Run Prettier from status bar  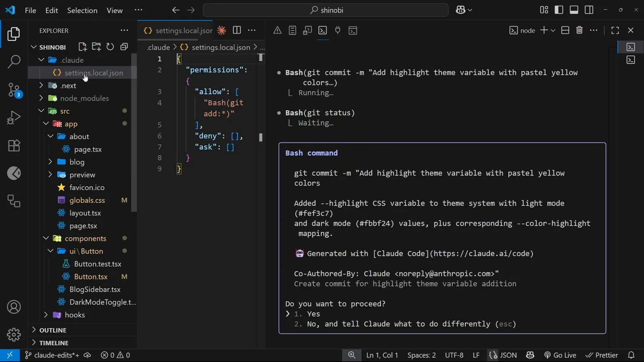602,355
